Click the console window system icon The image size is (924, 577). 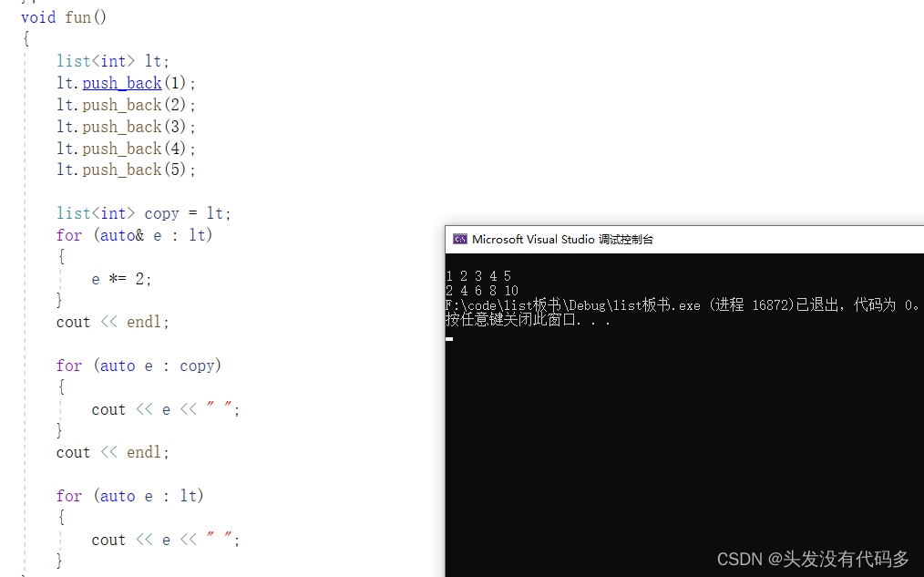[459, 239]
